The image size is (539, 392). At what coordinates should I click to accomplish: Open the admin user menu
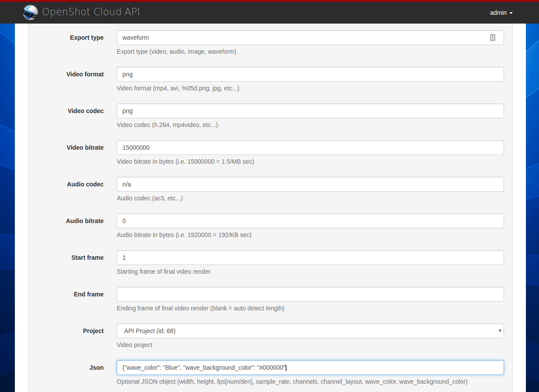tap(501, 13)
